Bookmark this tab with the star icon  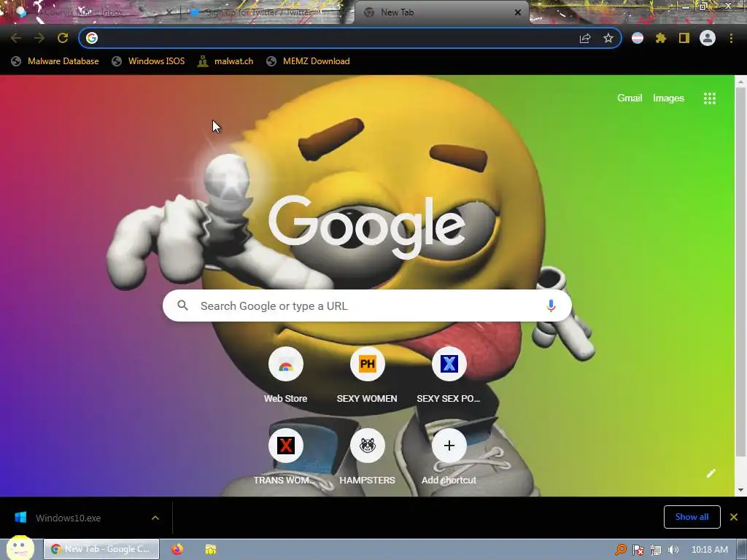point(608,38)
